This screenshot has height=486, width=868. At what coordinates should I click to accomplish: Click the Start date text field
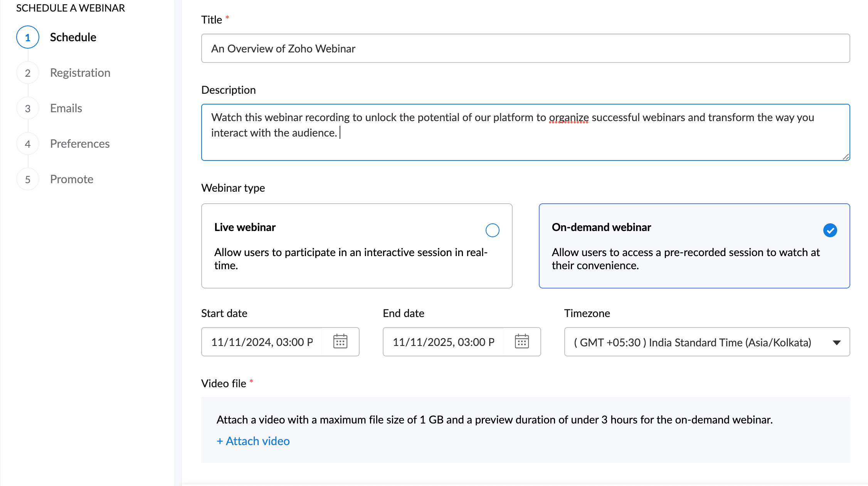coord(262,342)
